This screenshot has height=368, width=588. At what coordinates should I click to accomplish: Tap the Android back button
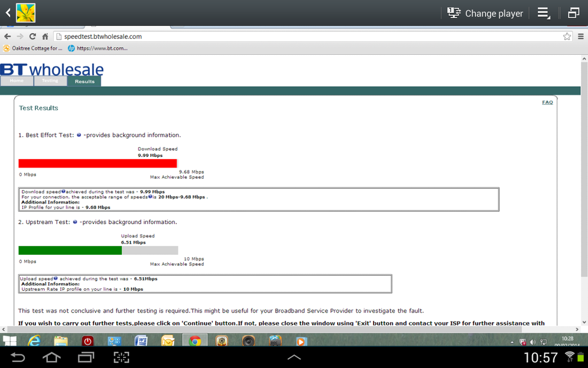tap(17, 357)
